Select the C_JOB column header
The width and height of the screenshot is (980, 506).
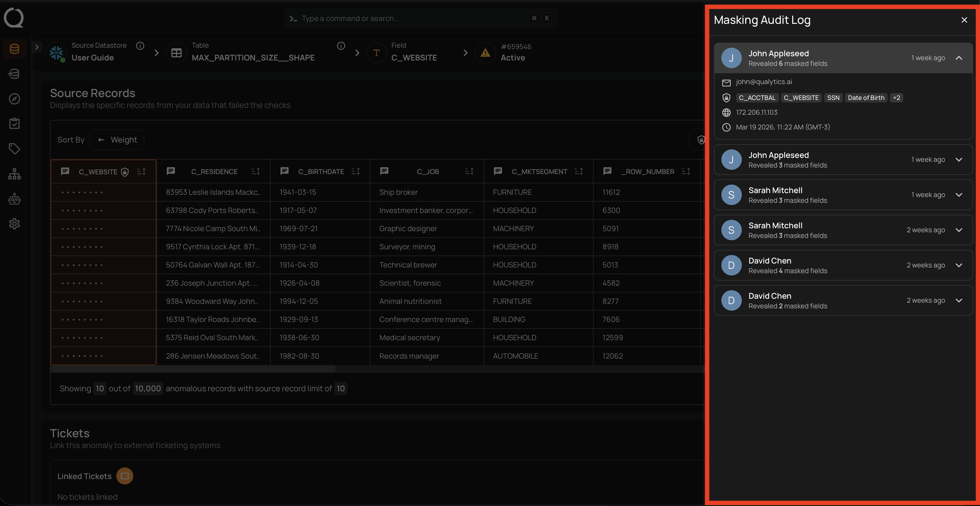coord(427,172)
